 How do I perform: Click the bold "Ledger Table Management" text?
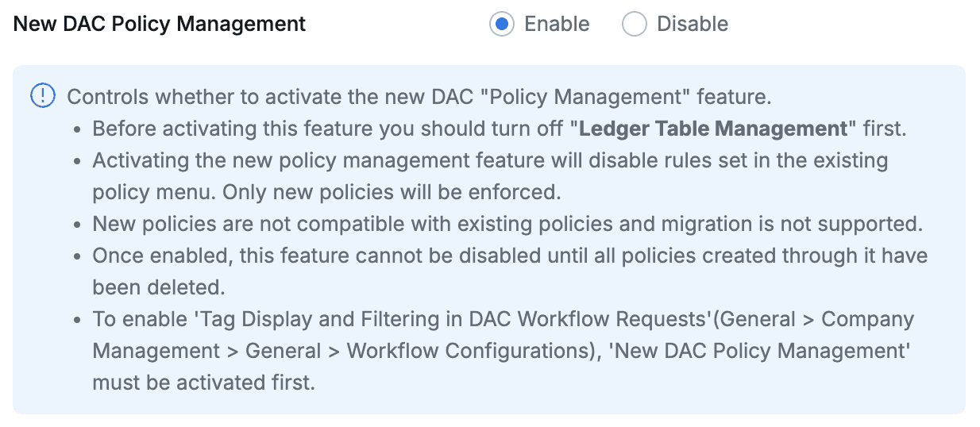[713, 129]
